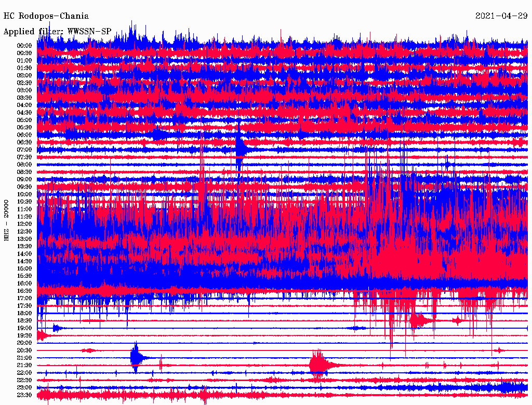Viewport: 532px width, 405px height.
Task: Select the 03:30 time label
Action: click(x=24, y=98)
